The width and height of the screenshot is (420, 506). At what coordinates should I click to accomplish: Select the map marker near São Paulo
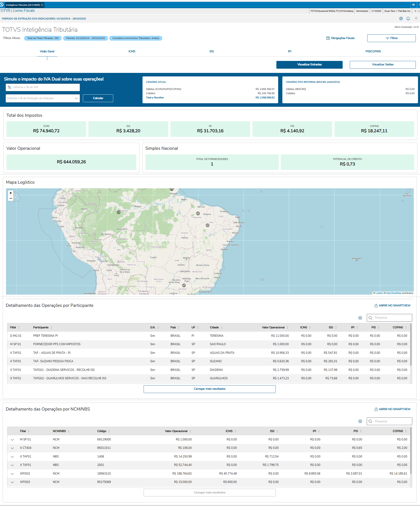[184, 285]
